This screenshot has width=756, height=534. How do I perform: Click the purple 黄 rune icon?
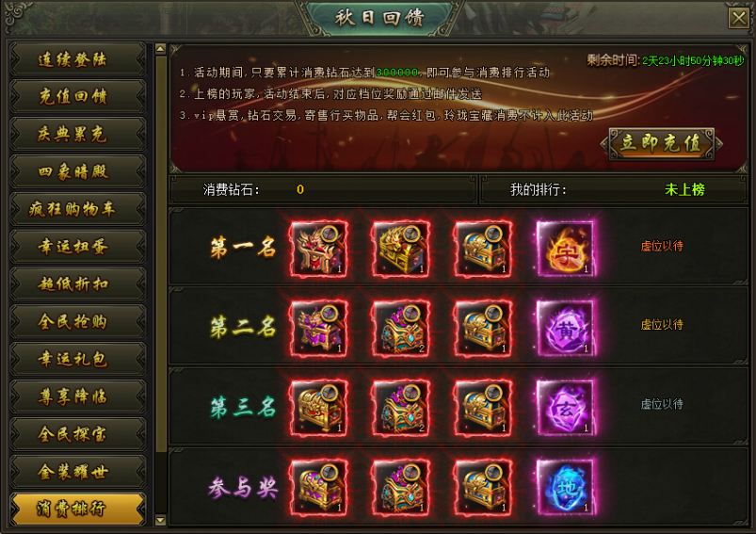565,328
